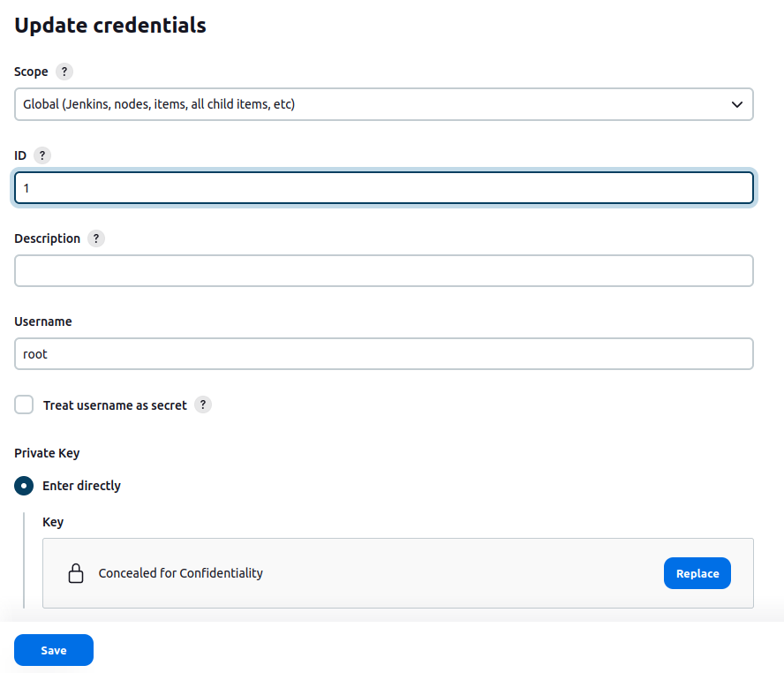Screen dimensions: 784x673
Task: Focus the ID input field
Action: 383,188
